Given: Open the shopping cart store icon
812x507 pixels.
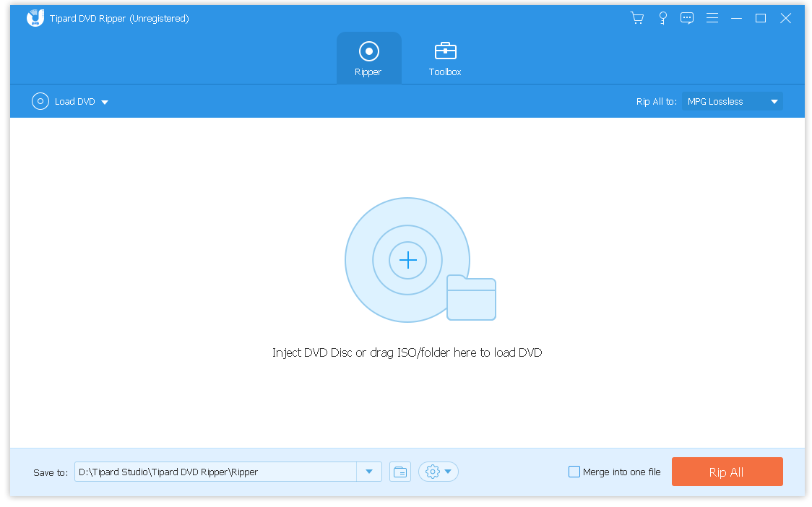Looking at the screenshot, I should [x=637, y=17].
